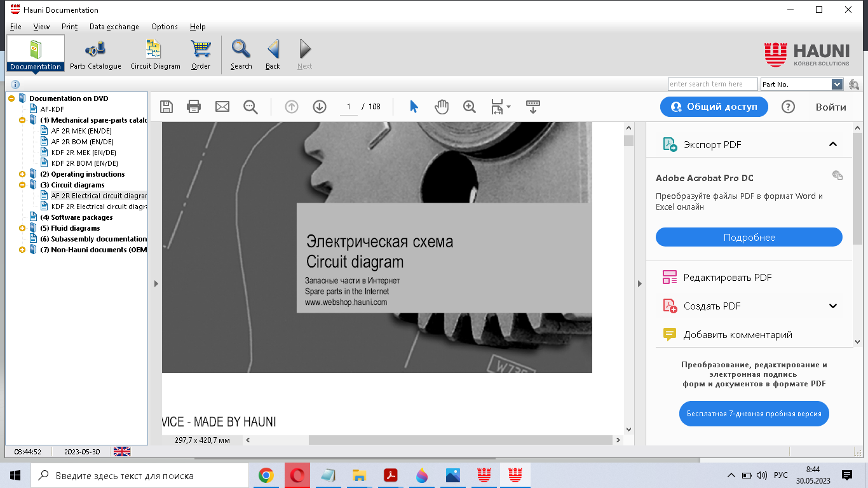Go Back using the toolbar arrow
The image size is (868, 488).
click(273, 54)
